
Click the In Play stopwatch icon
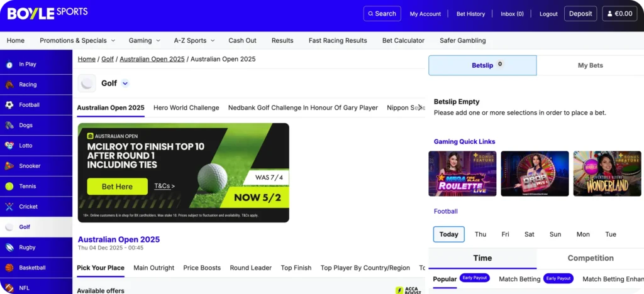point(9,64)
